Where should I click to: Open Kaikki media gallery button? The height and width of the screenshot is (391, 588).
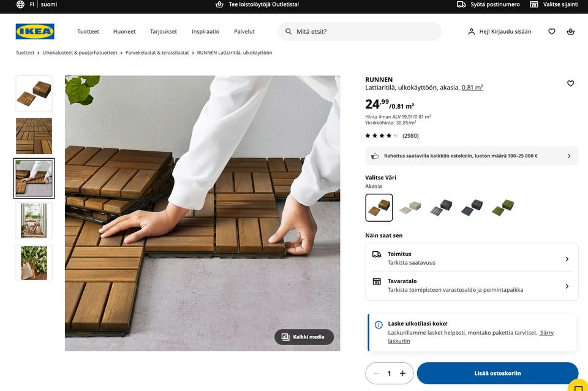tap(304, 337)
